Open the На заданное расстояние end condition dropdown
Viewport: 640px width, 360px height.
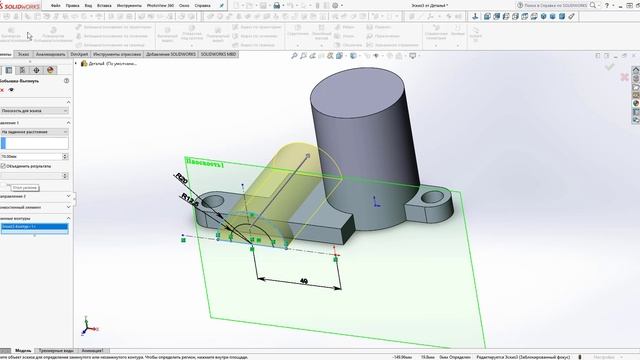[x=34, y=132]
